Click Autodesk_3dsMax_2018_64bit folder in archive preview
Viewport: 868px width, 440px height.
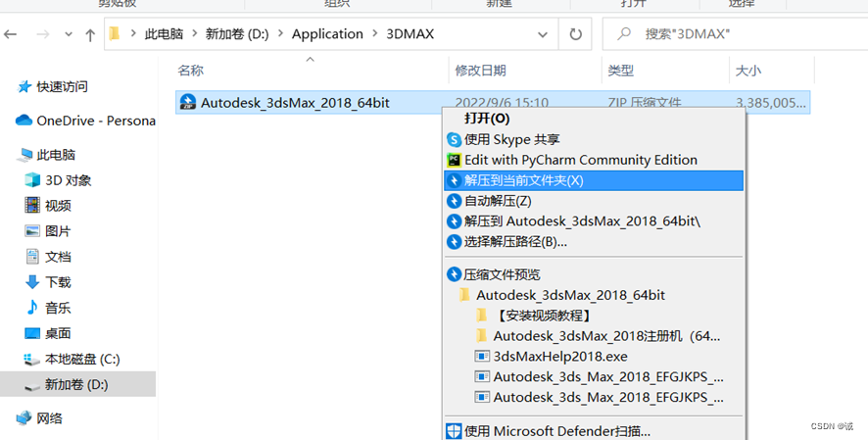point(571,295)
